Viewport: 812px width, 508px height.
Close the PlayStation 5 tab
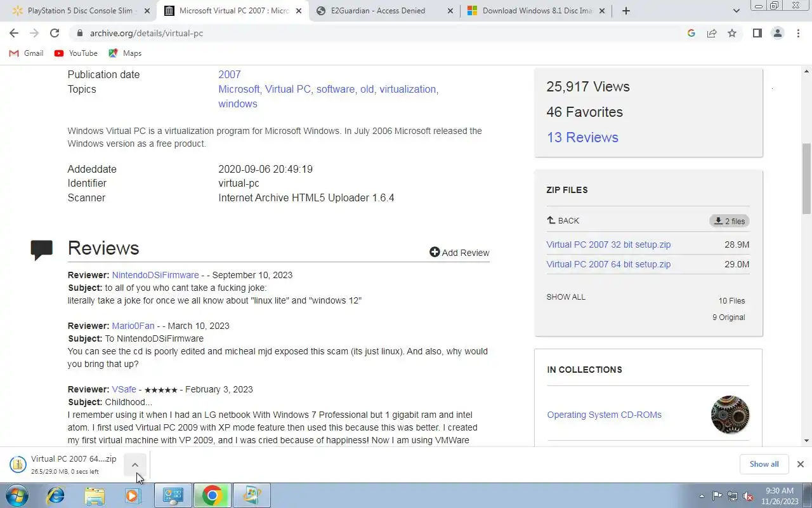point(147,11)
